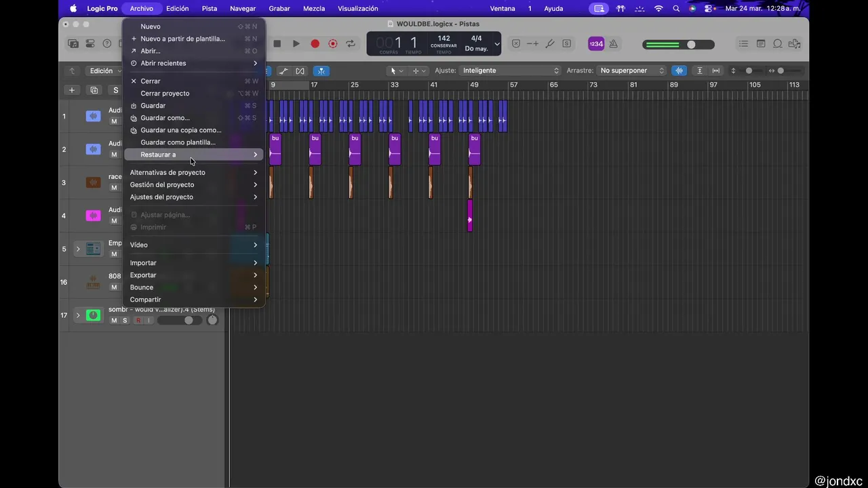Select the track 3 brown audio icon
This screenshot has width=868, height=488.
(94, 182)
